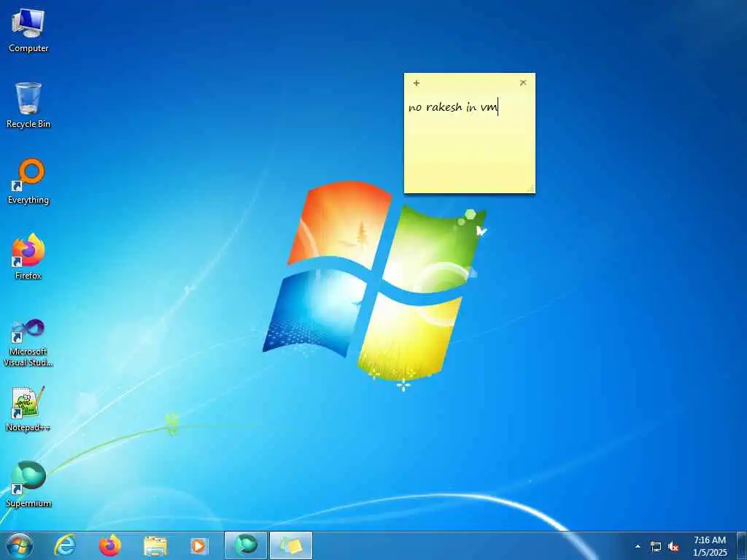Open the clock showing 7:16 AM
This screenshot has height=560, width=747.
710,546
